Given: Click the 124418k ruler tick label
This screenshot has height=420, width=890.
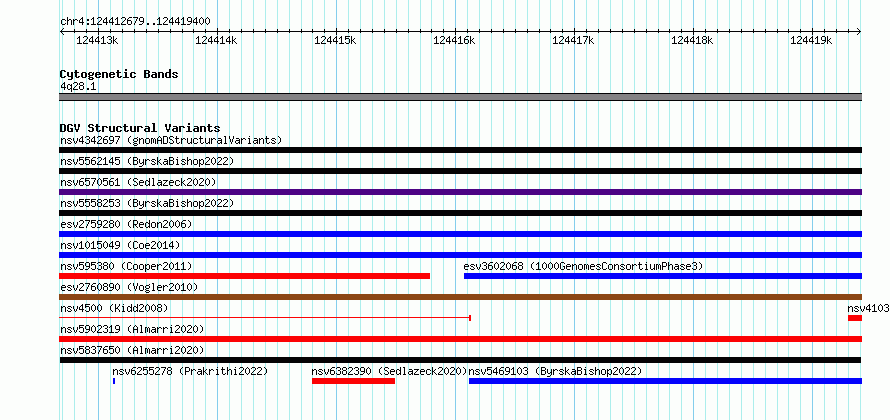Looking at the screenshot, I should 692,40.
